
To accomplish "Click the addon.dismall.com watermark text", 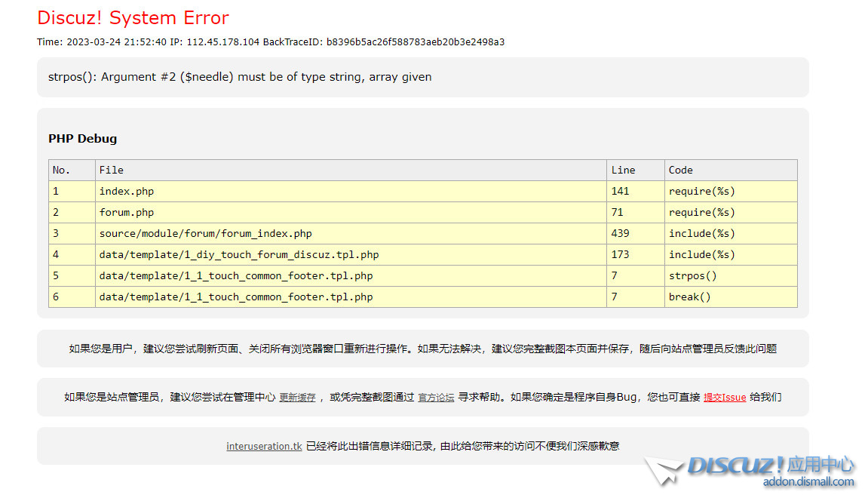I will point(808,482).
